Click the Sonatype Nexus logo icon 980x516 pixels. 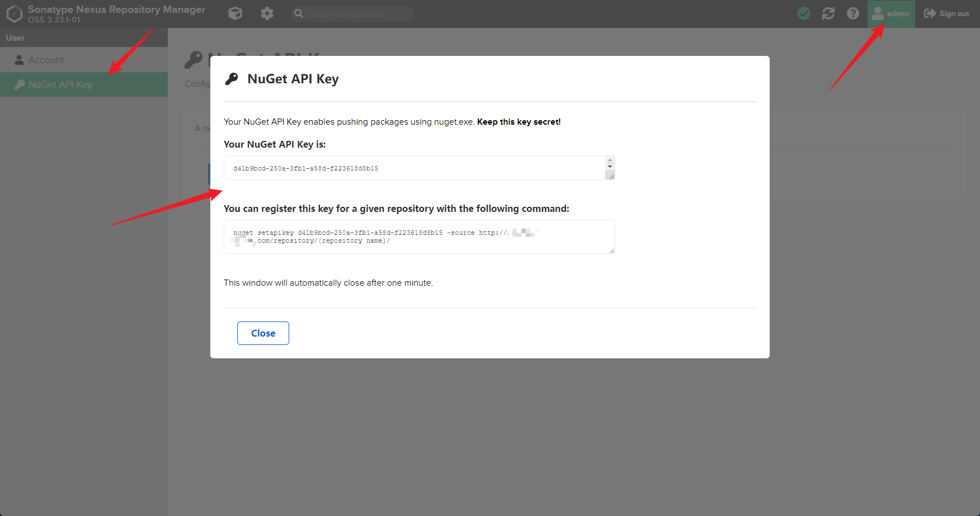coord(14,13)
